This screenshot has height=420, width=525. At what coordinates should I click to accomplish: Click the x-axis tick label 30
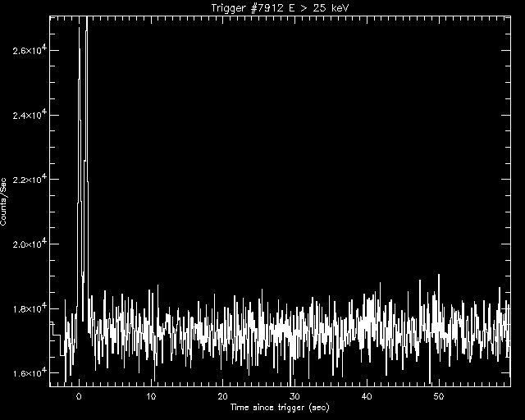(x=294, y=396)
